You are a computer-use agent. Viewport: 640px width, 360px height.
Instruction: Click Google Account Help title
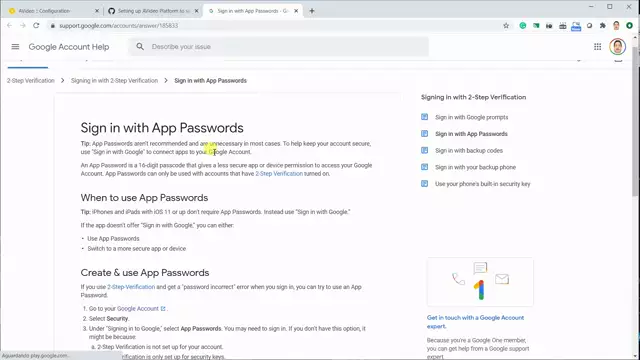click(69, 47)
